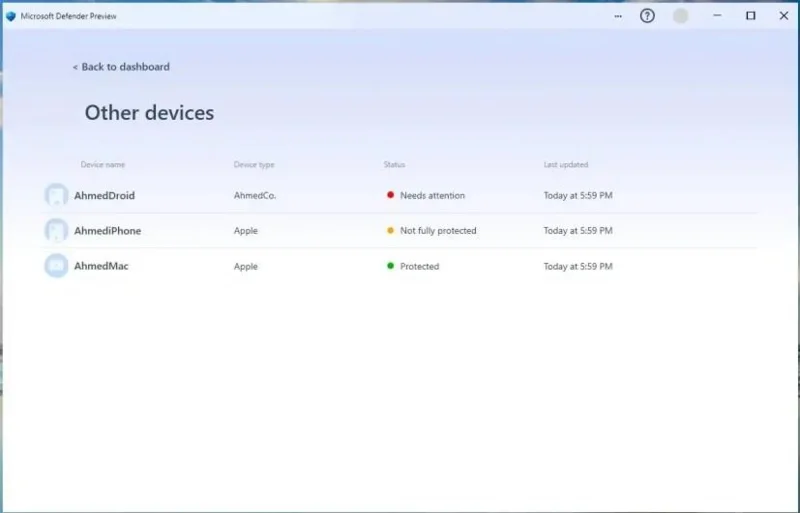Click Apple device type for AhmediPhone
The image size is (800, 513).
pyautogui.click(x=246, y=231)
